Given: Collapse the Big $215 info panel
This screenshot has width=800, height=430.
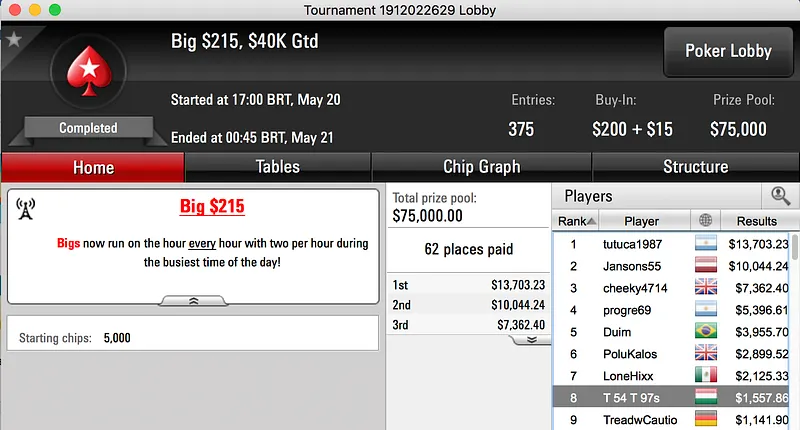Looking at the screenshot, I should [193, 299].
